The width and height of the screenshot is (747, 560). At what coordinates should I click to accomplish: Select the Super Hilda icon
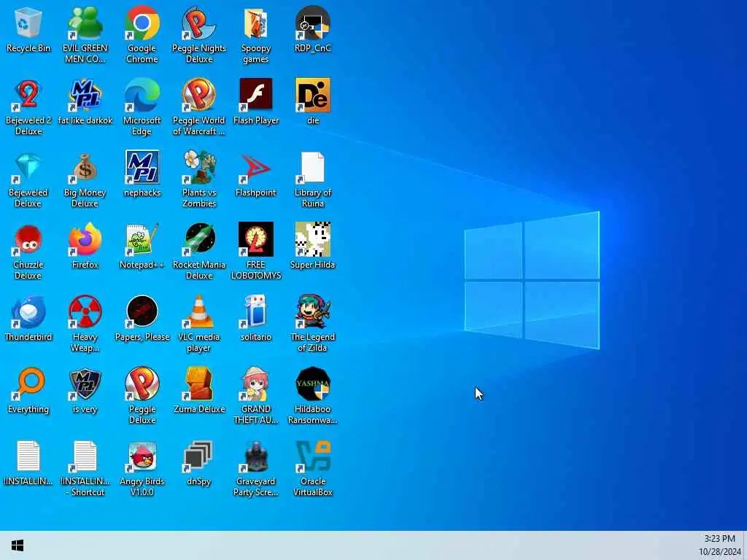pyautogui.click(x=312, y=239)
